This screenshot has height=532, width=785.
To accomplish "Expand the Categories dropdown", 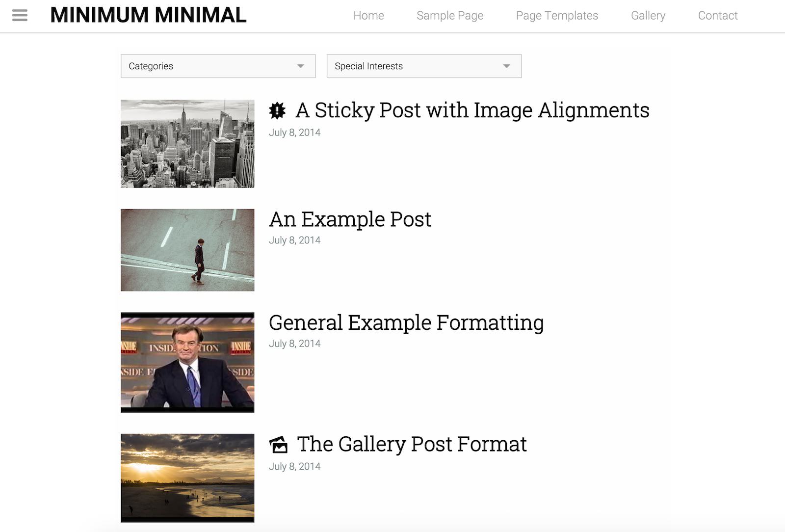I will tap(218, 66).
